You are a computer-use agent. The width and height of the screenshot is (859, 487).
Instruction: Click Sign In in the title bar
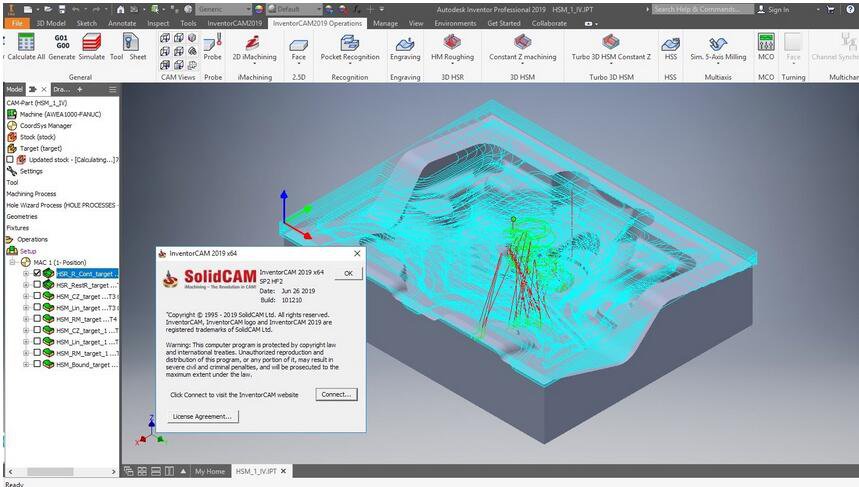774,9
